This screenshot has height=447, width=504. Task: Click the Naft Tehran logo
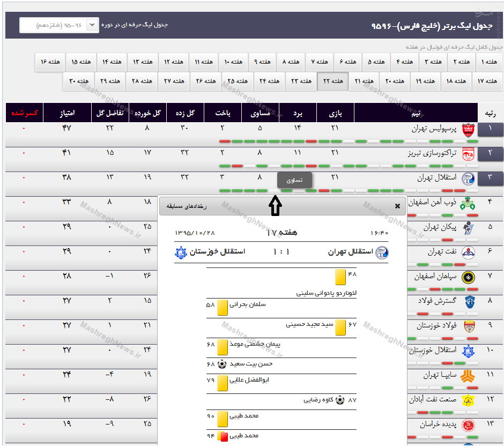[468, 253]
